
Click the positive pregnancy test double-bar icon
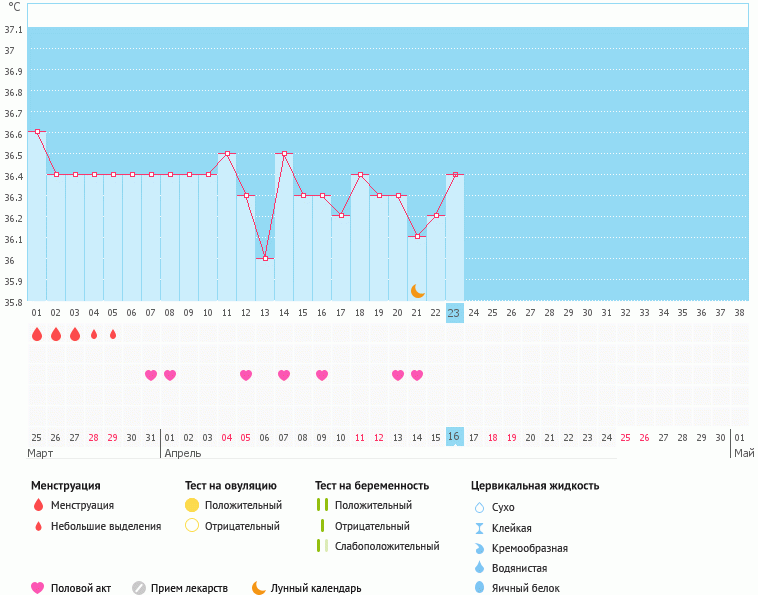click(322, 505)
